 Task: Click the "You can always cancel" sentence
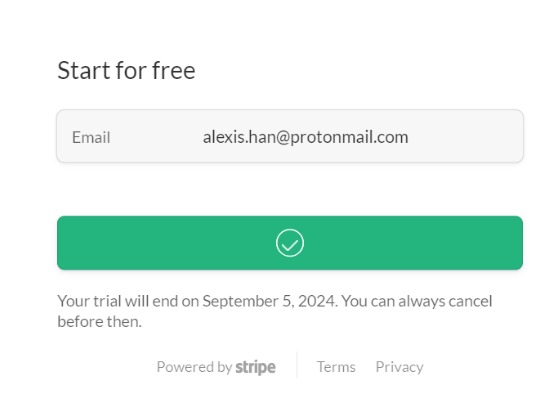coord(417,301)
